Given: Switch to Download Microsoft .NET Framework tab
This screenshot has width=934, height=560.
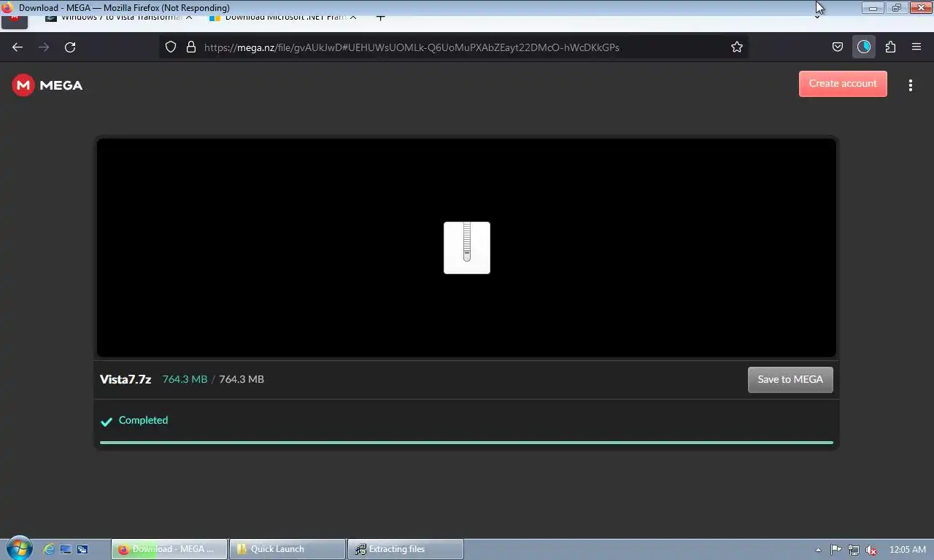Looking at the screenshot, I should (x=285, y=17).
